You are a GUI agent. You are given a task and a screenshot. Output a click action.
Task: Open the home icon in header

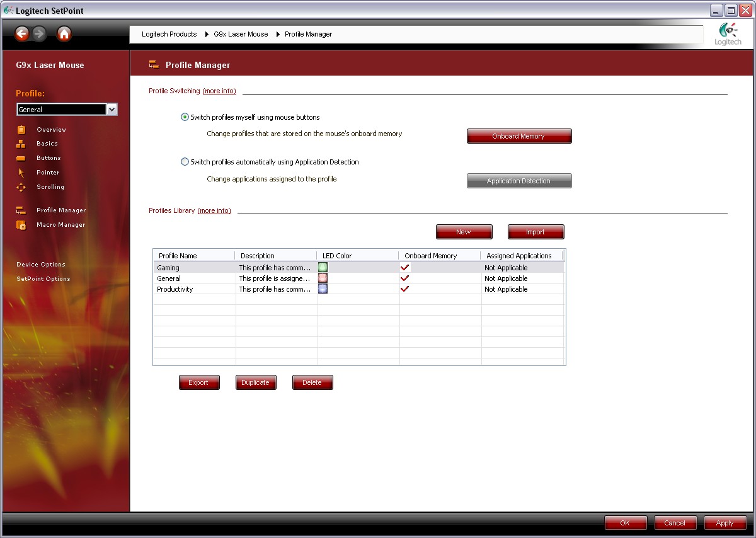click(x=64, y=34)
